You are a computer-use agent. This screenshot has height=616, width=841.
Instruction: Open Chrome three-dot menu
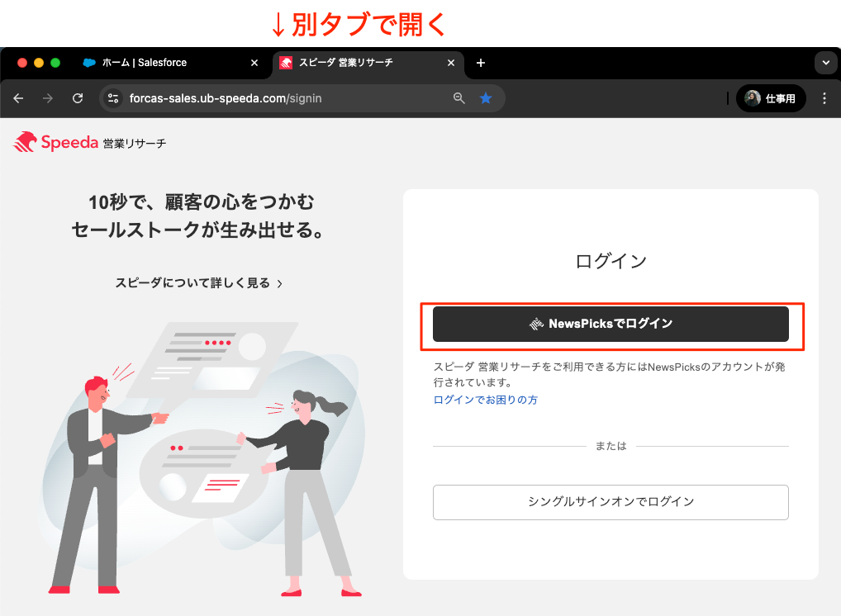tap(824, 98)
